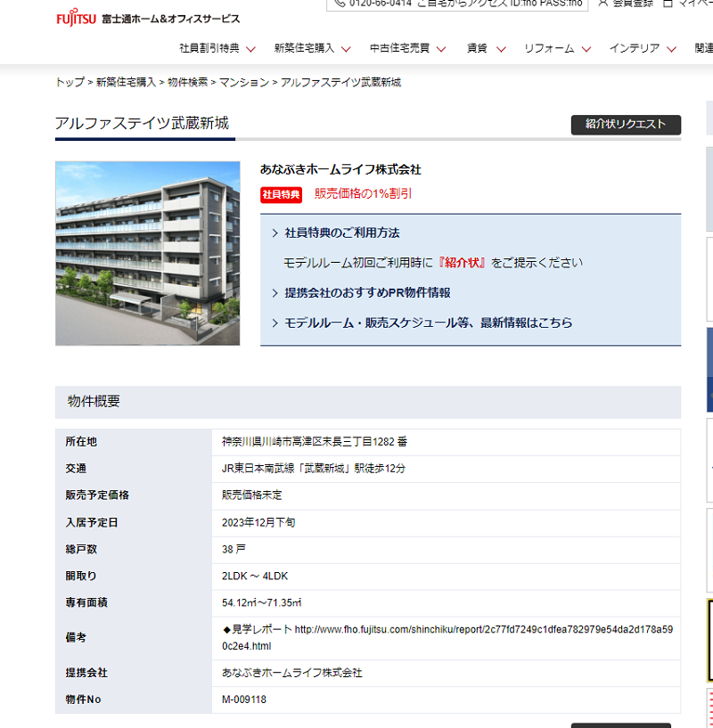Click the 交通 value JR東日本南武線 text
Screen dimensions: 713x728
pyautogui.click(x=314, y=469)
